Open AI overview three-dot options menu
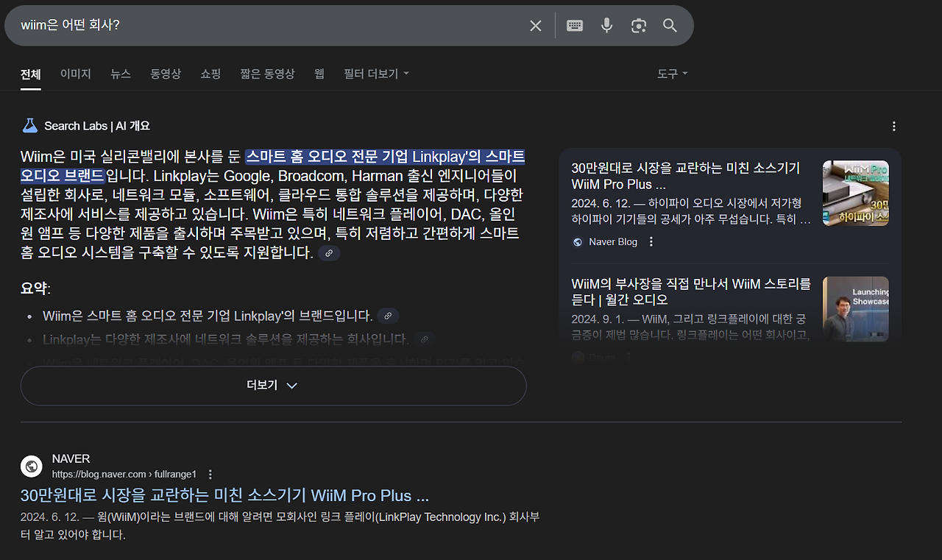942x560 pixels. 894,127
